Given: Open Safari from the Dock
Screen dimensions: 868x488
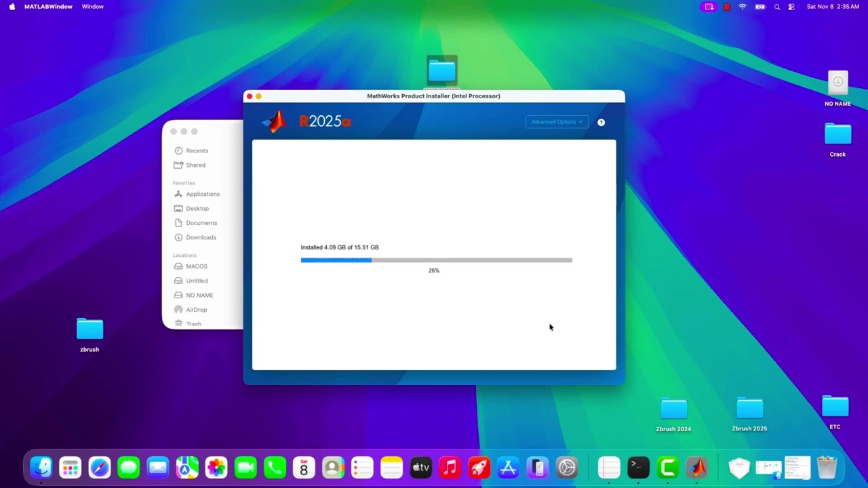Looking at the screenshot, I should point(100,467).
